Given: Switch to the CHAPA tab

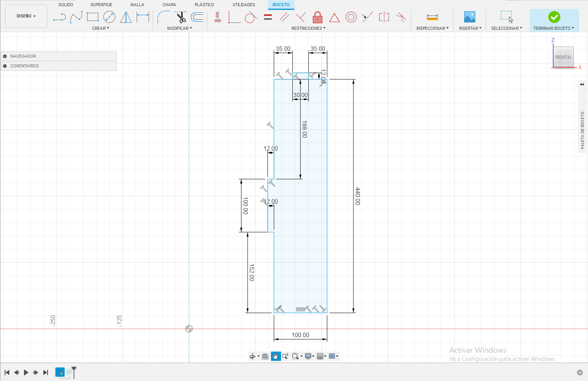Looking at the screenshot, I should pyautogui.click(x=169, y=5).
